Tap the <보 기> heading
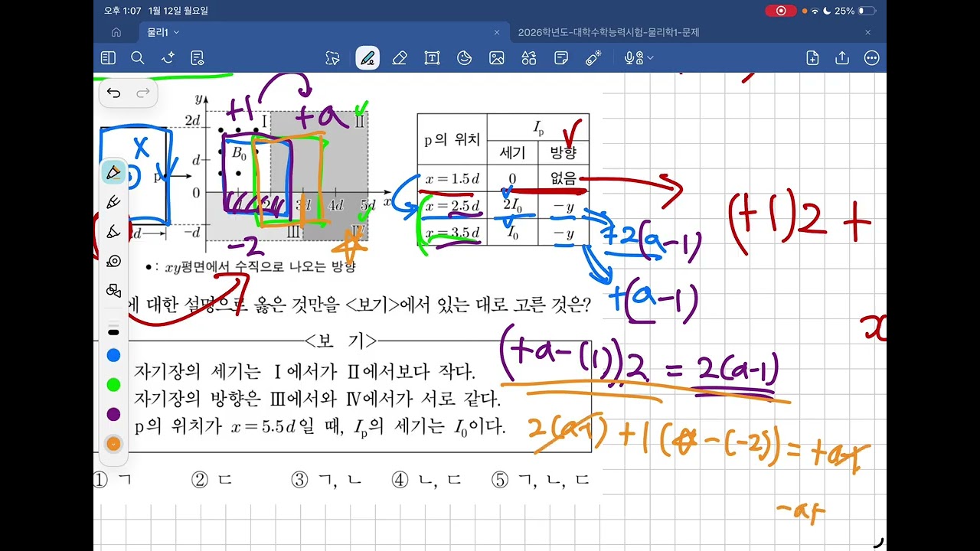Screen dimensions: 980x551 pyautogui.click(x=341, y=341)
